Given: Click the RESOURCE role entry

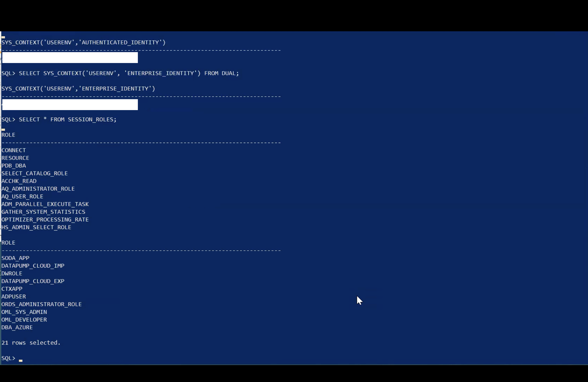Looking at the screenshot, I should (x=15, y=158).
